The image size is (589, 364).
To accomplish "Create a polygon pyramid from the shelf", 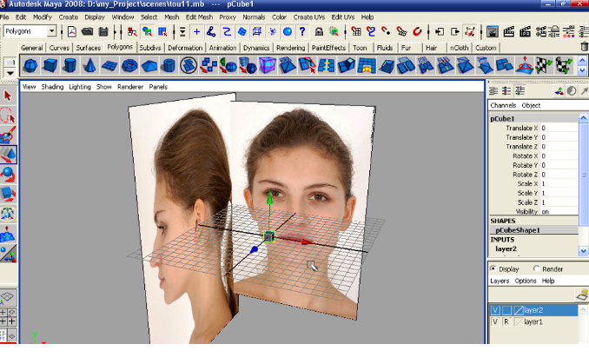I will click(149, 65).
